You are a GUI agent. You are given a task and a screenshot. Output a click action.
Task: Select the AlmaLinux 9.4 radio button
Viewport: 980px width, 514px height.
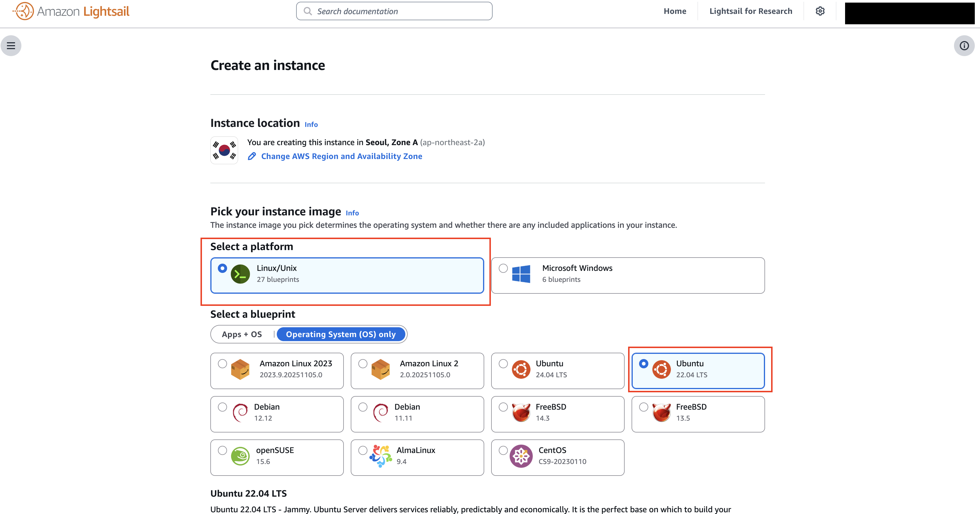pos(363,450)
